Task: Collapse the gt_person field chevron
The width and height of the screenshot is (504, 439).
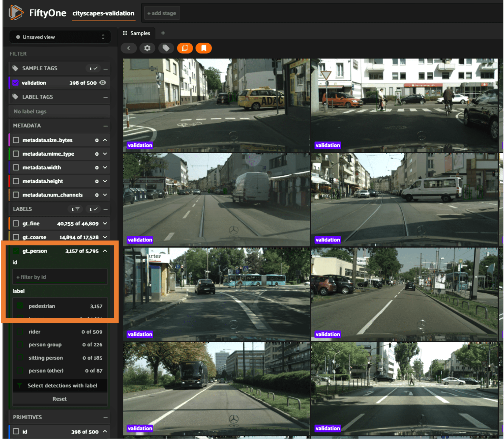Action: tap(105, 251)
